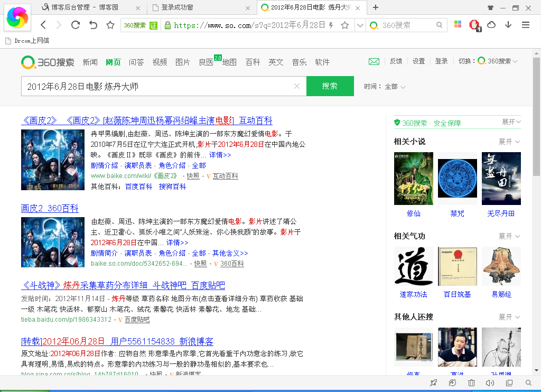Click the 道家功法 thumbnail

[x=413, y=266]
